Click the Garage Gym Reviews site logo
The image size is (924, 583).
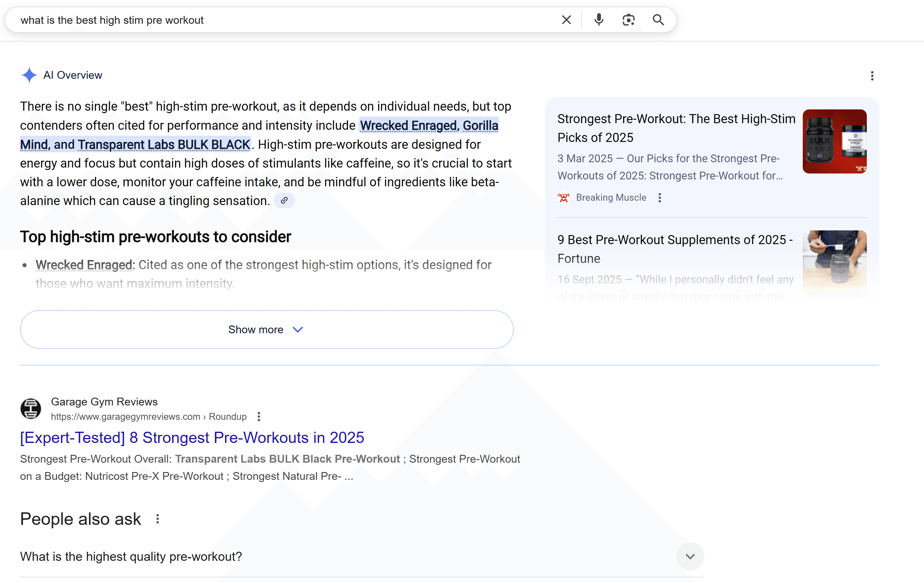(30, 409)
